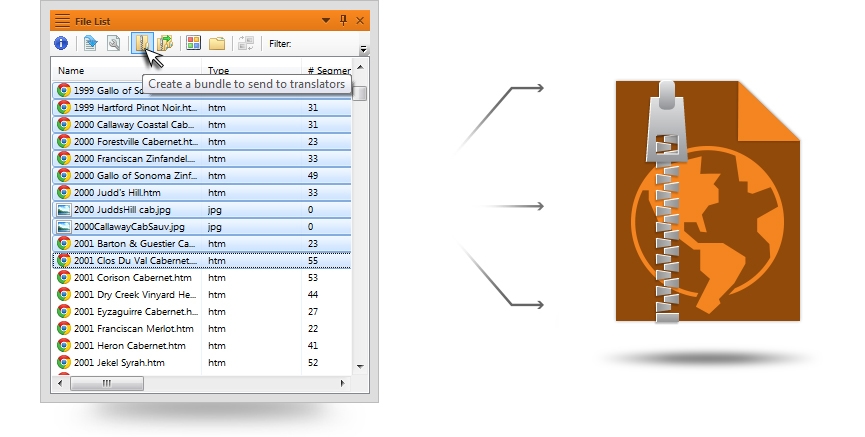Click inside the Filter field
Viewport: 865px width, 437px height.
pos(325,44)
